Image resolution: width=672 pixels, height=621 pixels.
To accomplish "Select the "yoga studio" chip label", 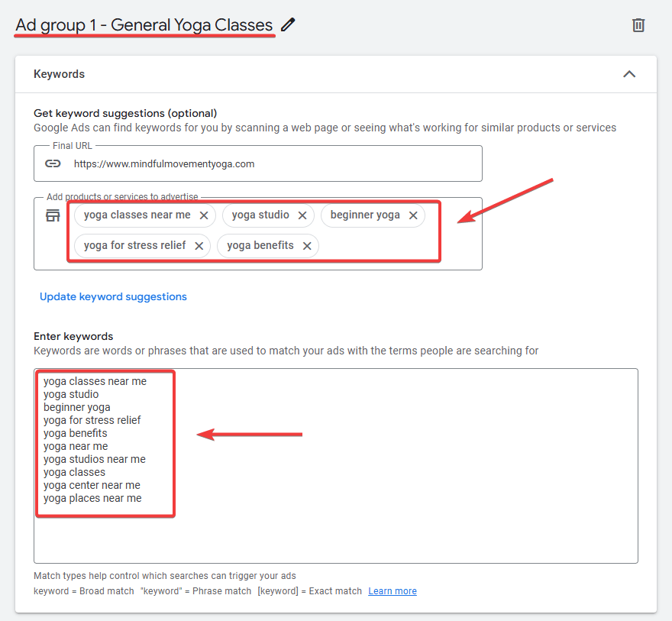I will pyautogui.click(x=260, y=215).
